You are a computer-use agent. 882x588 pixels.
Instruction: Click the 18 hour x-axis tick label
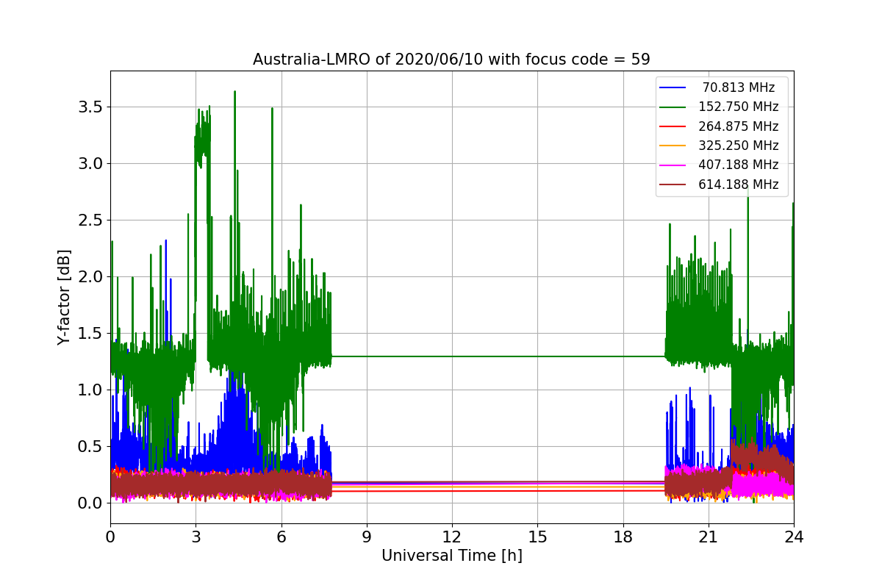(623, 537)
